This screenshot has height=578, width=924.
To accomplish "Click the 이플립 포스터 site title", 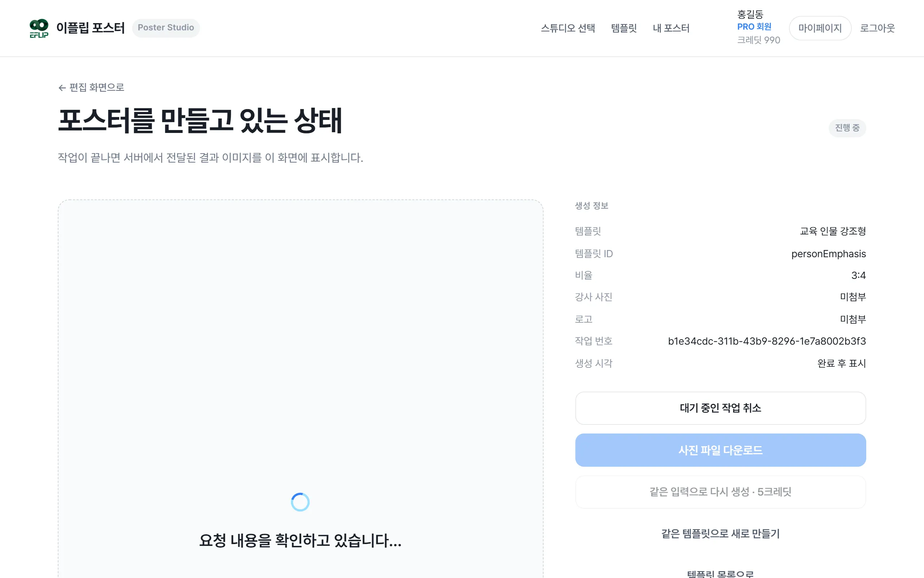I will (91, 28).
